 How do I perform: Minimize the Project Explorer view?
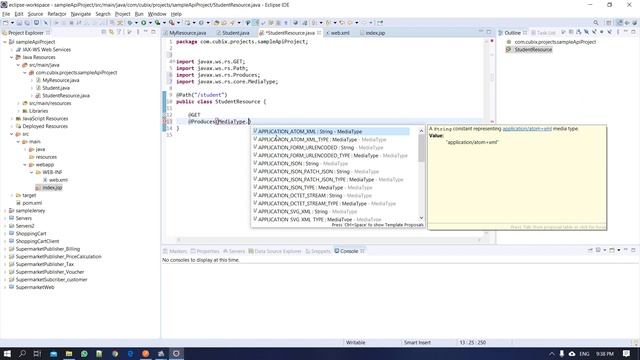tap(146, 32)
